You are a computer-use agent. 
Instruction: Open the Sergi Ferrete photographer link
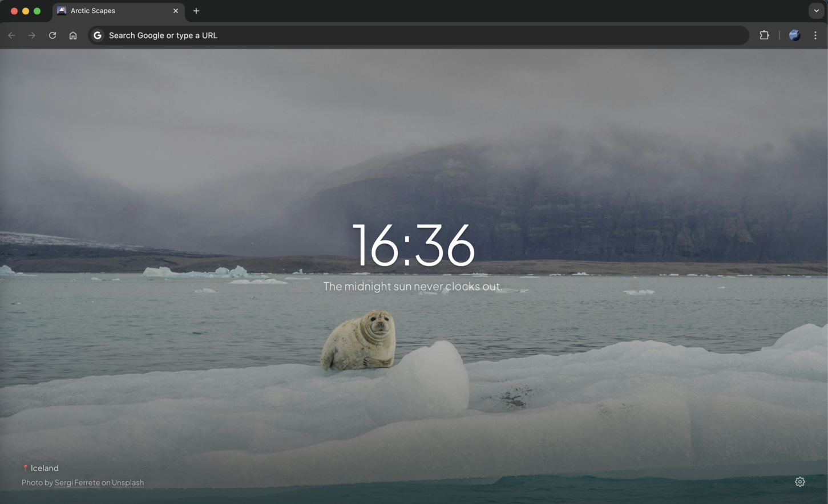77,482
